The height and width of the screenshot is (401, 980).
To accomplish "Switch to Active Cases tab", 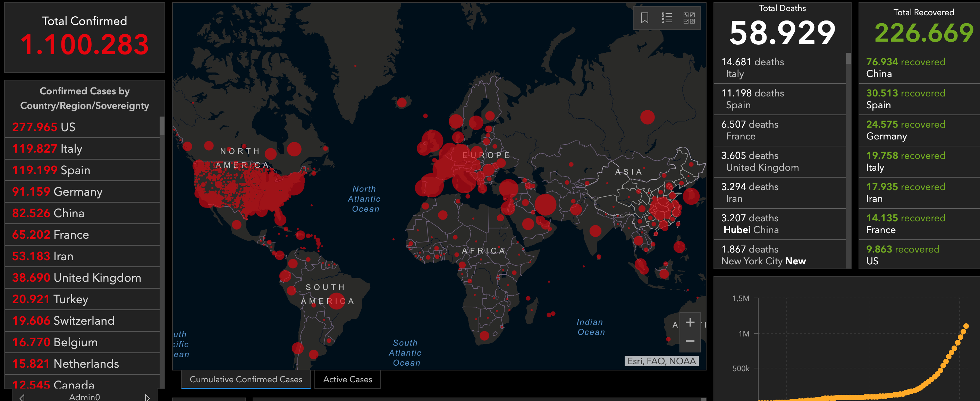I will coord(347,379).
